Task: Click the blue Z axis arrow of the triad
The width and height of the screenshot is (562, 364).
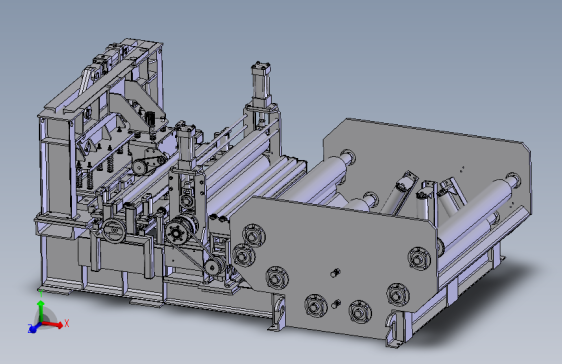Action: 34,327
